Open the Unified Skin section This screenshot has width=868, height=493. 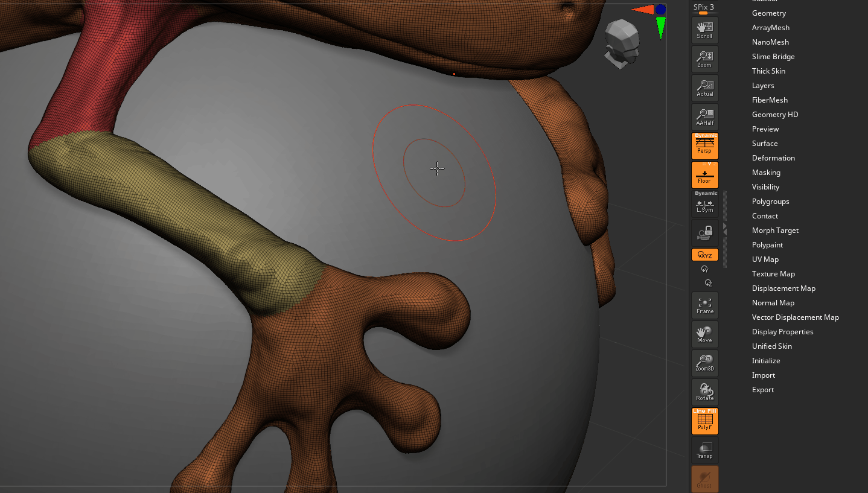(771, 346)
